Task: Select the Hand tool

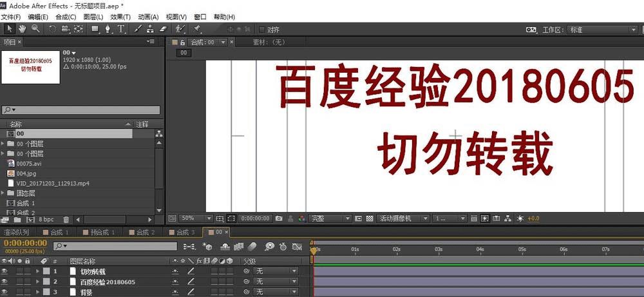Action: 22,29
